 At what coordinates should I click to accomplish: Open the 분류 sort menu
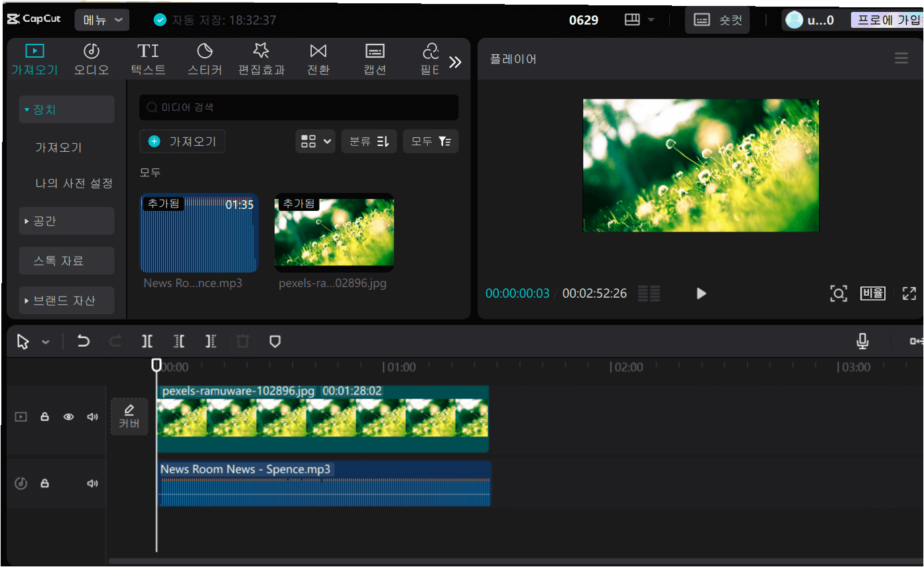click(x=369, y=141)
